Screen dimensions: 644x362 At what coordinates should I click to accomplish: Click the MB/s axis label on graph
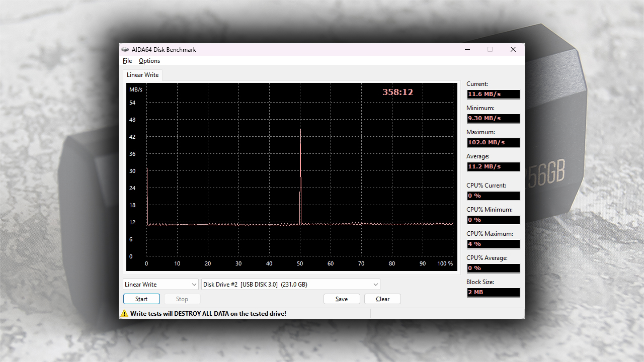136,89
